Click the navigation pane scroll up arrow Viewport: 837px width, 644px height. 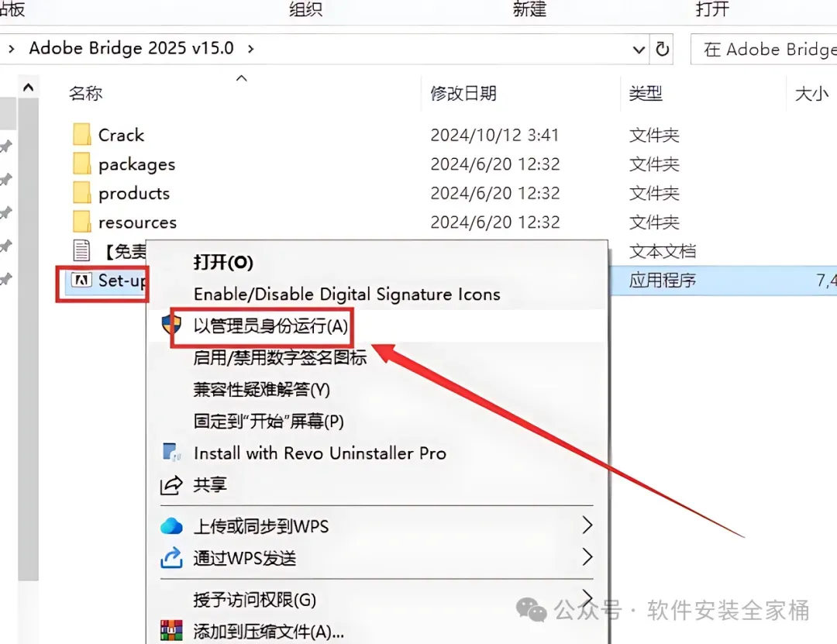coord(29,87)
